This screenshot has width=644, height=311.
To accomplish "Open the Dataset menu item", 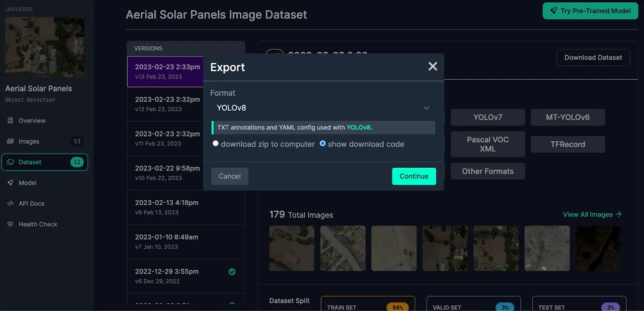I will point(45,162).
